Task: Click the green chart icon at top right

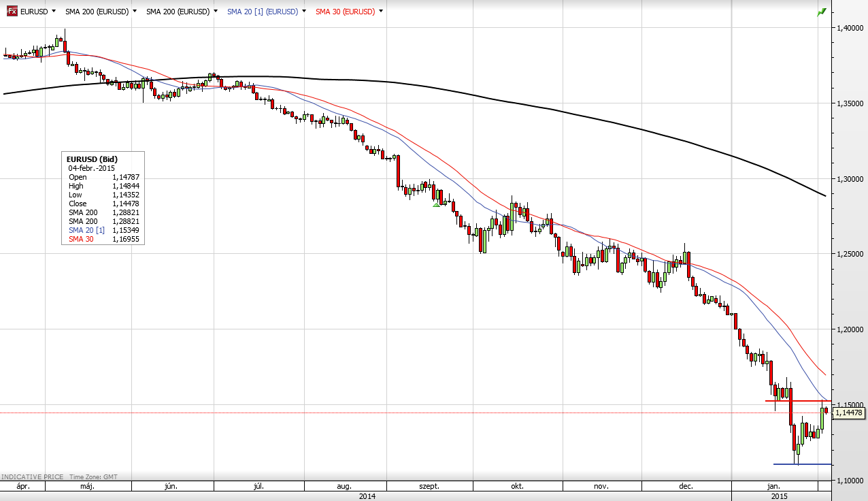Action: click(x=822, y=12)
